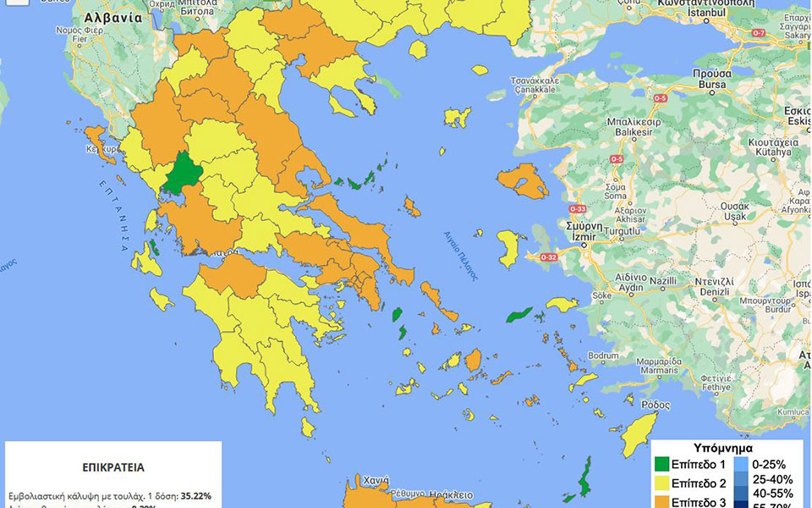This screenshot has height=508, width=812.
Task: Click the Fier town marker dot in Albania
Action: [x=80, y=46]
